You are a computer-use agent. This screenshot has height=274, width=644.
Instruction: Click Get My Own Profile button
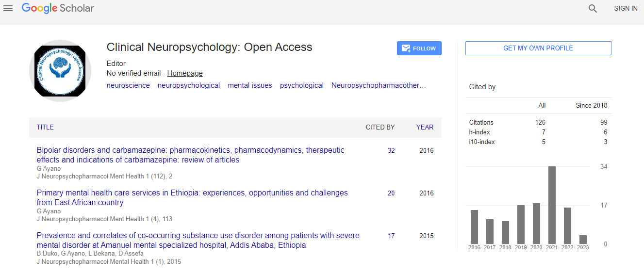[538, 48]
